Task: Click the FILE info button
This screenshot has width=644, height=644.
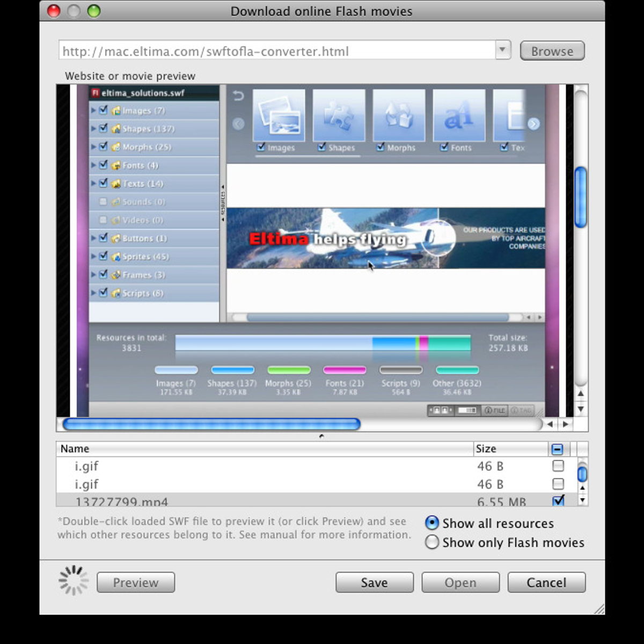Action: pos(494,411)
